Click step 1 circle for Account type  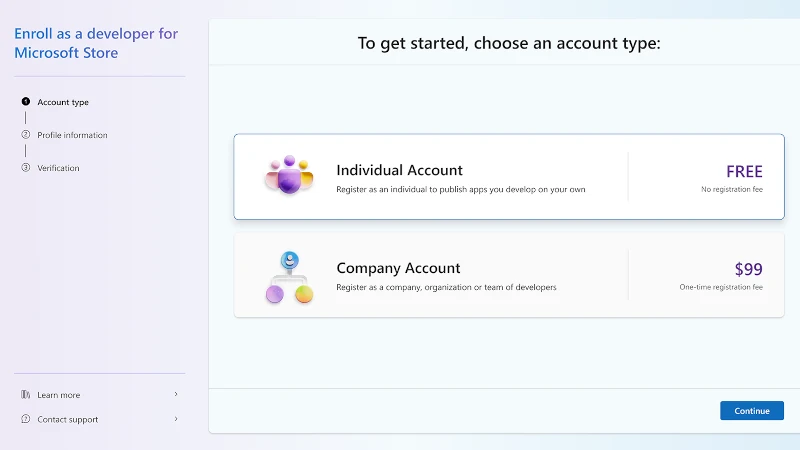click(x=26, y=102)
